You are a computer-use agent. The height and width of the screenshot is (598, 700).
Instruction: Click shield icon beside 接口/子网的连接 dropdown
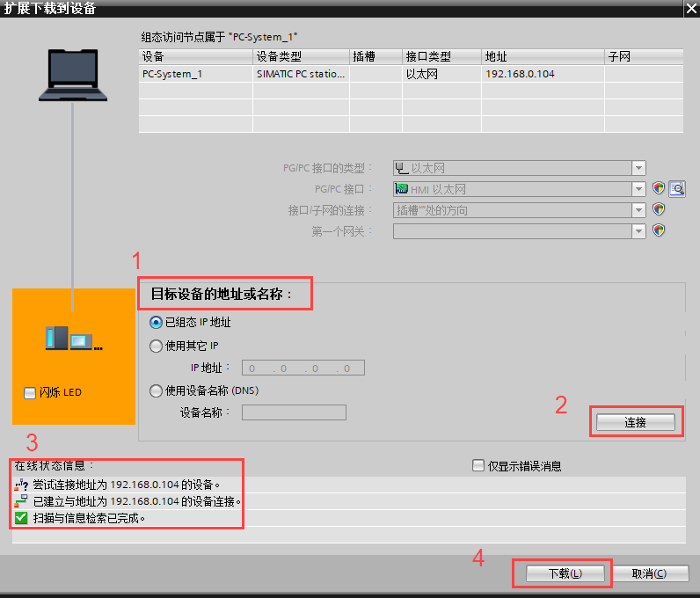[659, 209]
